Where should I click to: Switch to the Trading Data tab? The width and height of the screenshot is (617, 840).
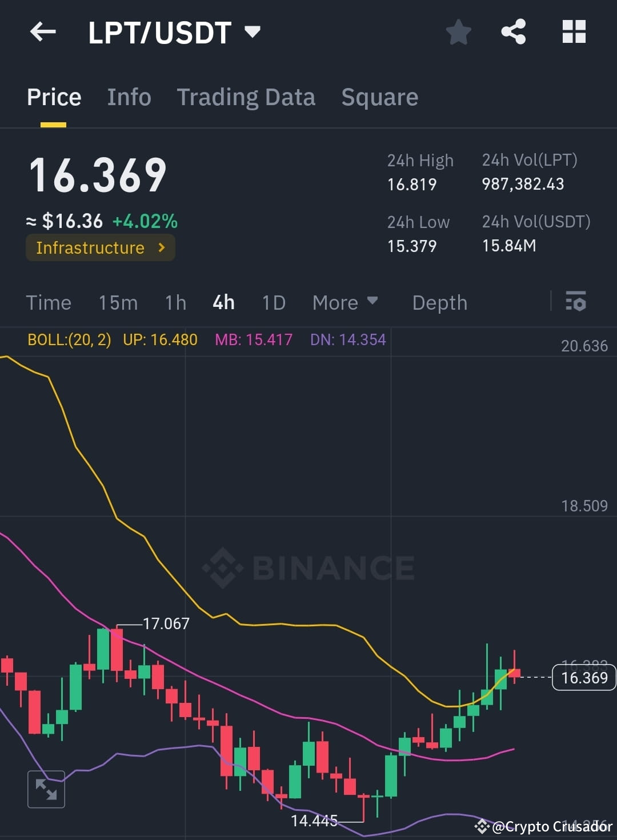coord(246,97)
